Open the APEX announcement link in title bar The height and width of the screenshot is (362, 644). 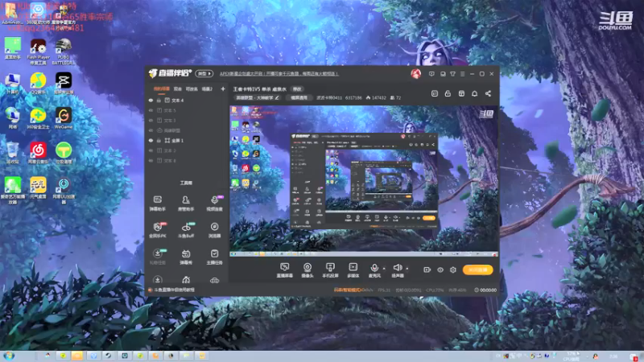(279, 74)
